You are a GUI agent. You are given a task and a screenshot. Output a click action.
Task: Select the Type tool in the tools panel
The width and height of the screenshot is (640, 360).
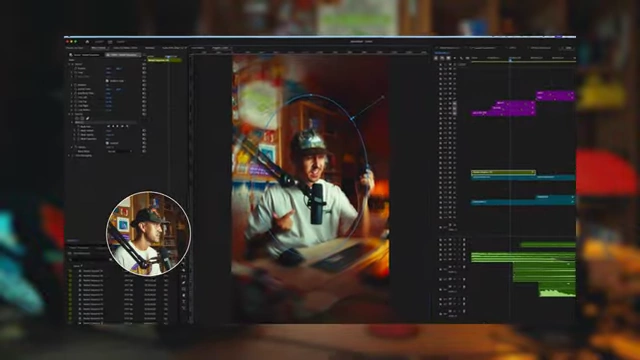[x=183, y=301]
